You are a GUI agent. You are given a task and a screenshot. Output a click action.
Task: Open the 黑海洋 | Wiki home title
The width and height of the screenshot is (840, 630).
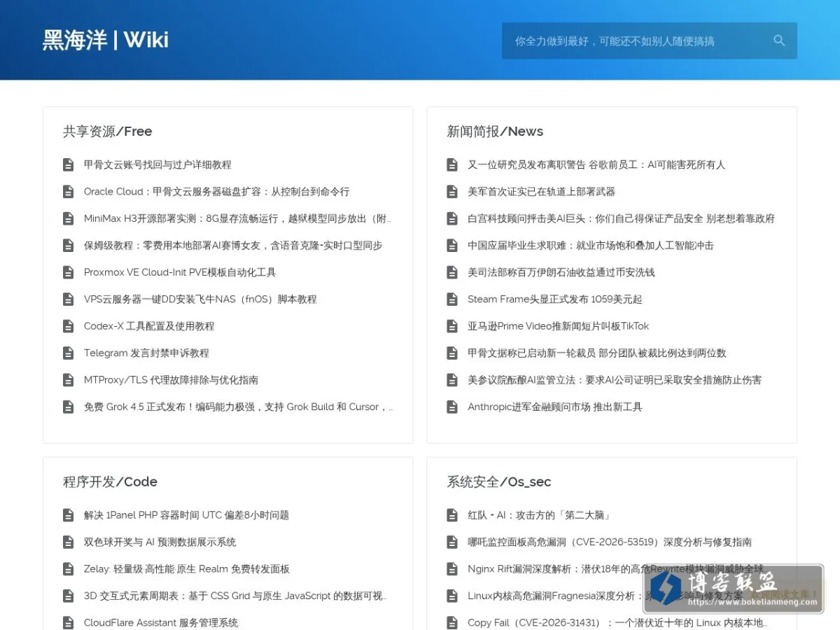click(106, 40)
